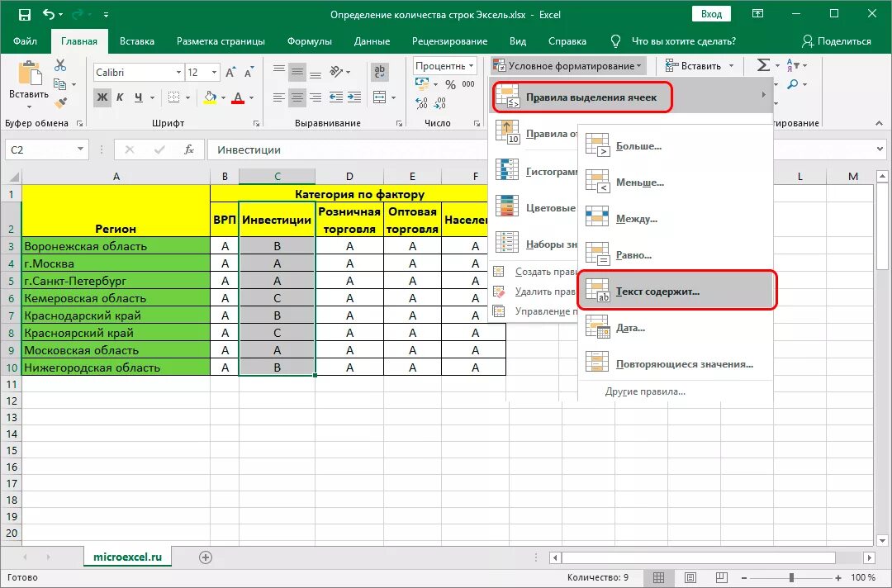This screenshot has height=588, width=892.
Task: Apply the percent style
Action: (451, 85)
